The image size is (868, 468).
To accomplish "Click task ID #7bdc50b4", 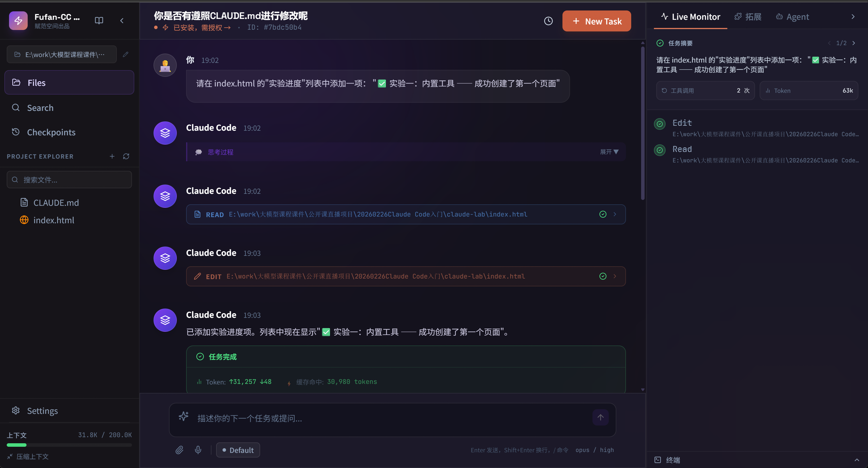I will (274, 27).
